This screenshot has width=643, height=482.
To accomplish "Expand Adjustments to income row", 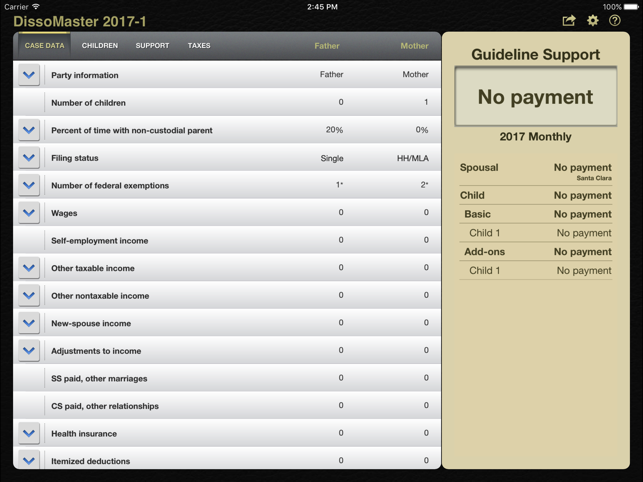I will pyautogui.click(x=29, y=350).
